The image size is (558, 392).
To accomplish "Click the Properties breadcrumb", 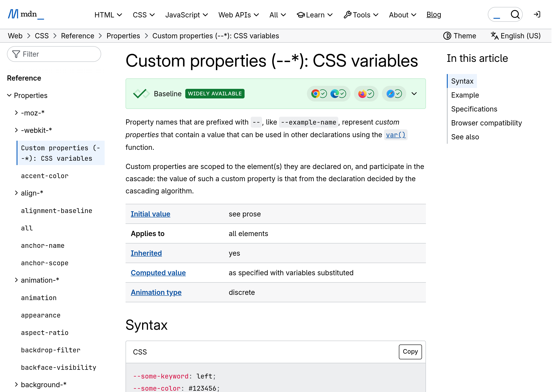I will tap(123, 36).
